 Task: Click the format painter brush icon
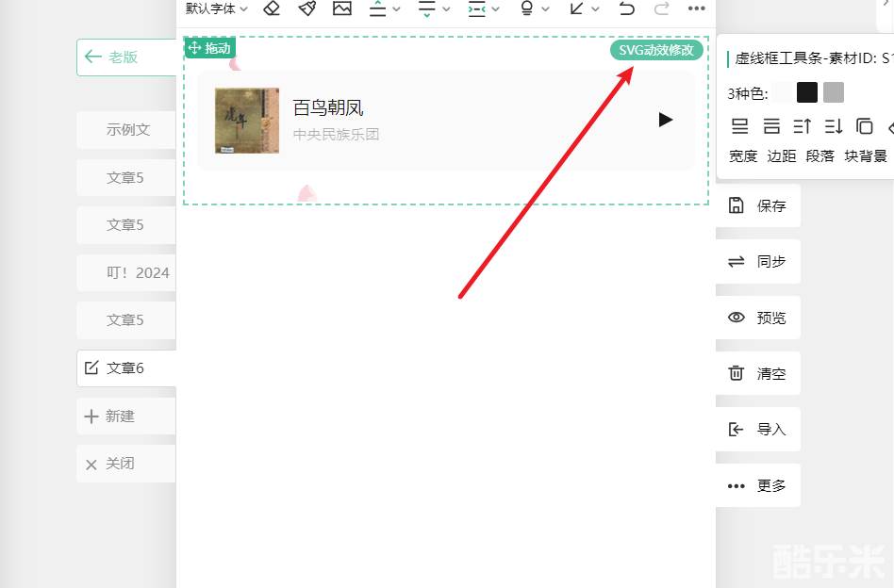[306, 8]
